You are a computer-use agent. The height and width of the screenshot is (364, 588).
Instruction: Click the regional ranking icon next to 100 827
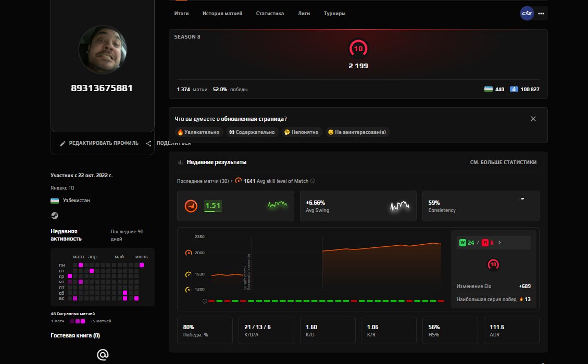tap(514, 89)
